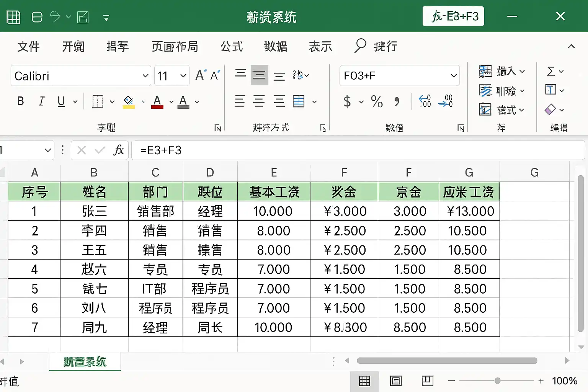Click the zoom in plus button
588x392 pixels.
(541, 381)
